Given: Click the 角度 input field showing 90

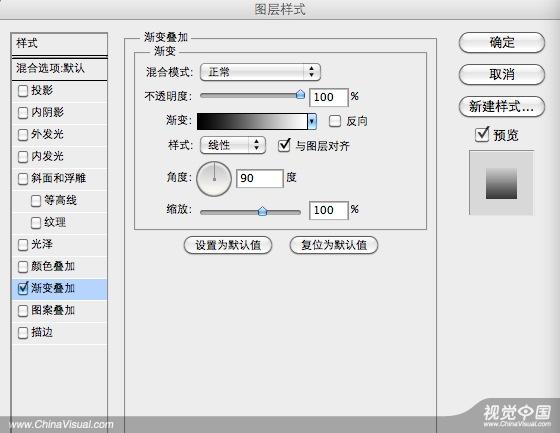Looking at the screenshot, I should click(260, 178).
